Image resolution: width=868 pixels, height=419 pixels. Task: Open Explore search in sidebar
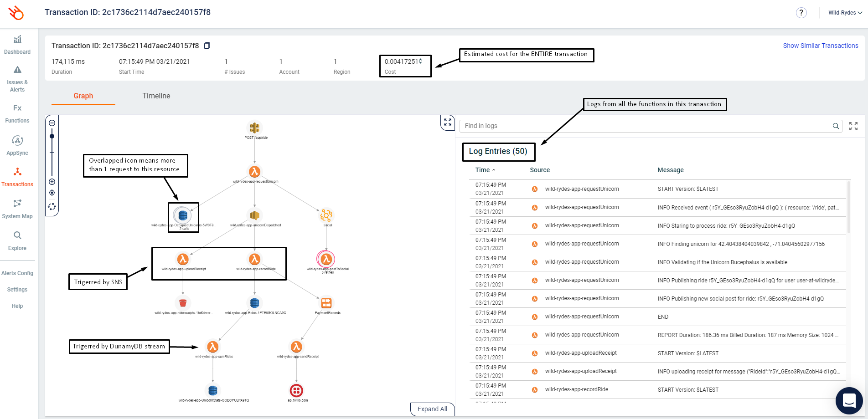17,241
